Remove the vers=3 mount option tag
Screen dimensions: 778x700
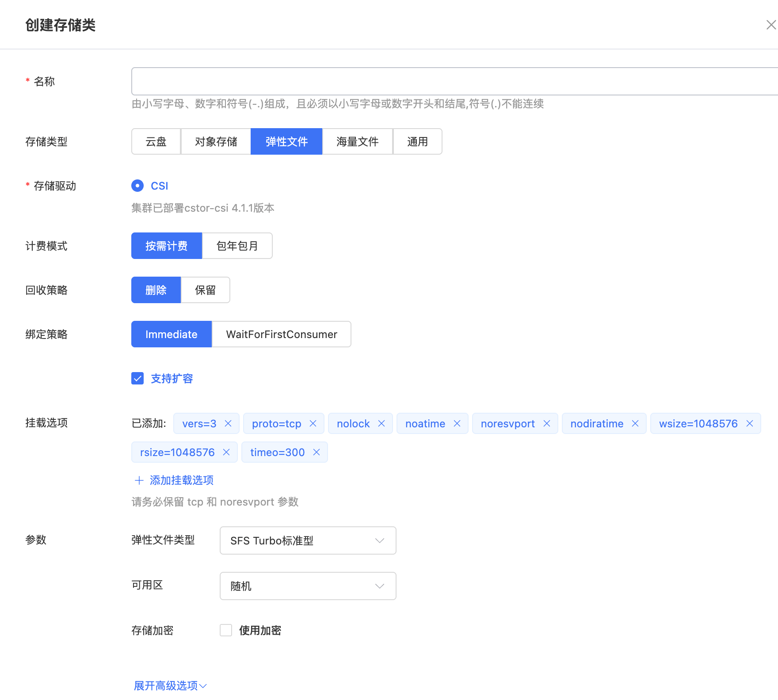[228, 423]
